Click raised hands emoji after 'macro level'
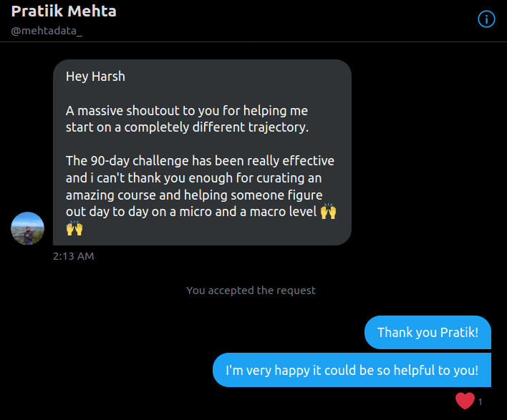 [x=328, y=212]
